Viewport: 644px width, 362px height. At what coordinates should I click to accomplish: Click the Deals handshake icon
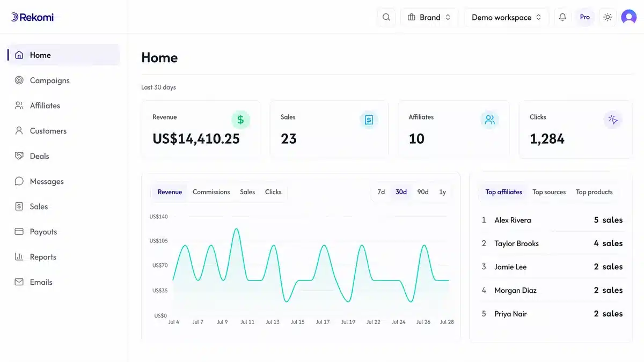tap(19, 156)
